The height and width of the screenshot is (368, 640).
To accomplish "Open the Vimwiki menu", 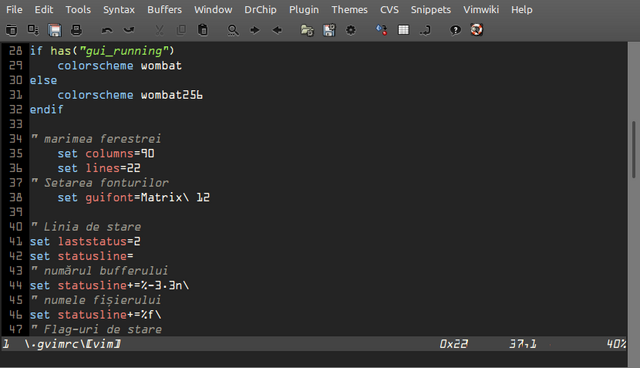I will 481,9.
